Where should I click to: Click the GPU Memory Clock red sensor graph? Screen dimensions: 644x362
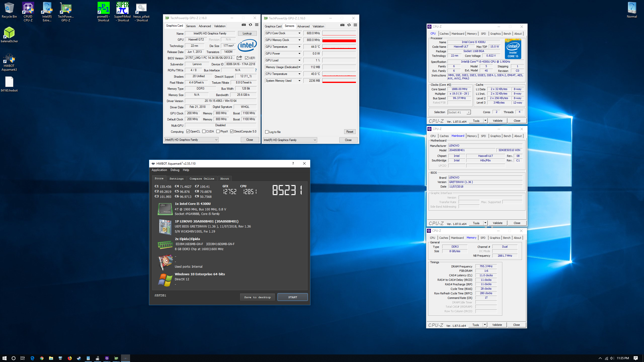[x=339, y=40]
